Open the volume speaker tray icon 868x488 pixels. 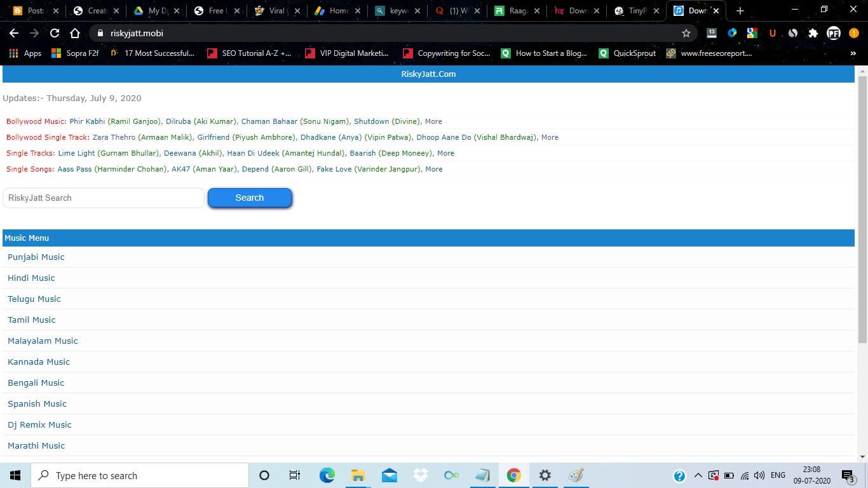click(759, 475)
